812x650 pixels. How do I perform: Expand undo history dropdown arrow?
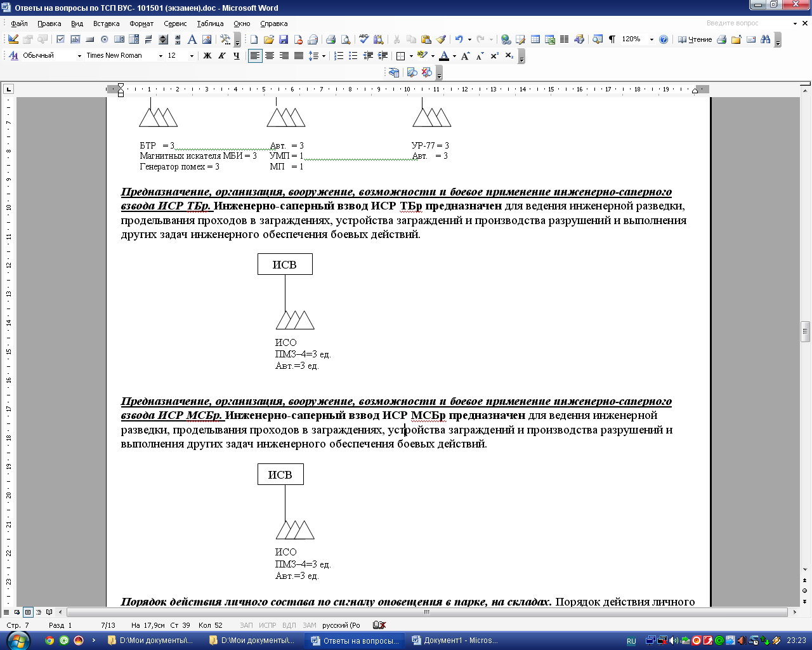(x=469, y=39)
